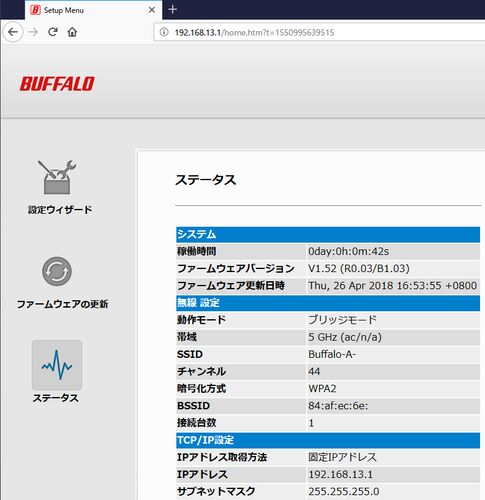Select the ステータス pulse icon
Viewport: 485px width, 500px height.
[57, 365]
